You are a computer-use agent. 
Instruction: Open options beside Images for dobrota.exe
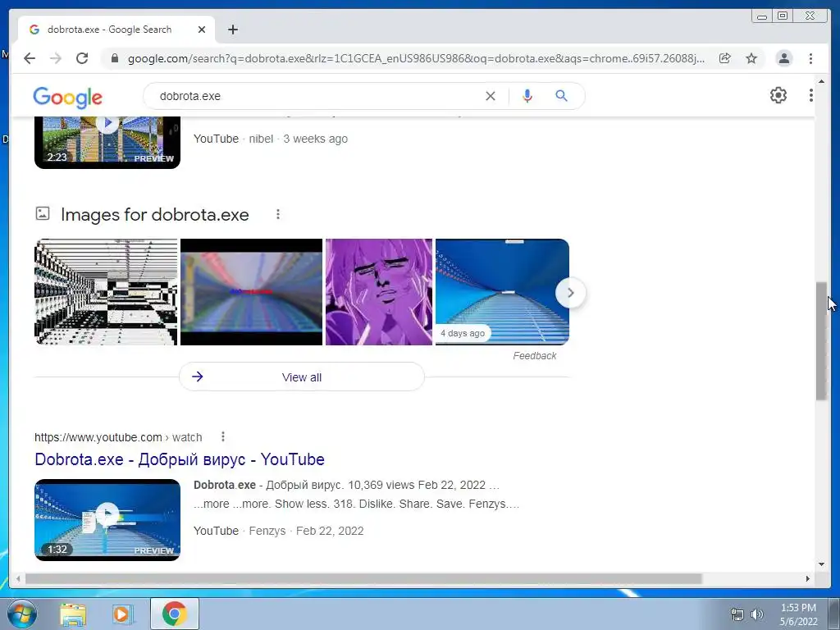click(x=277, y=214)
